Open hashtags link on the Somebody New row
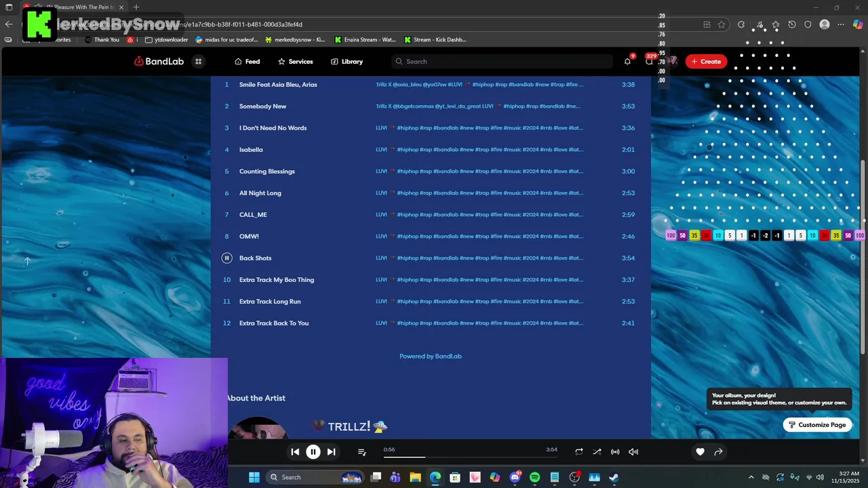Image resolution: width=868 pixels, height=488 pixels. (x=478, y=106)
